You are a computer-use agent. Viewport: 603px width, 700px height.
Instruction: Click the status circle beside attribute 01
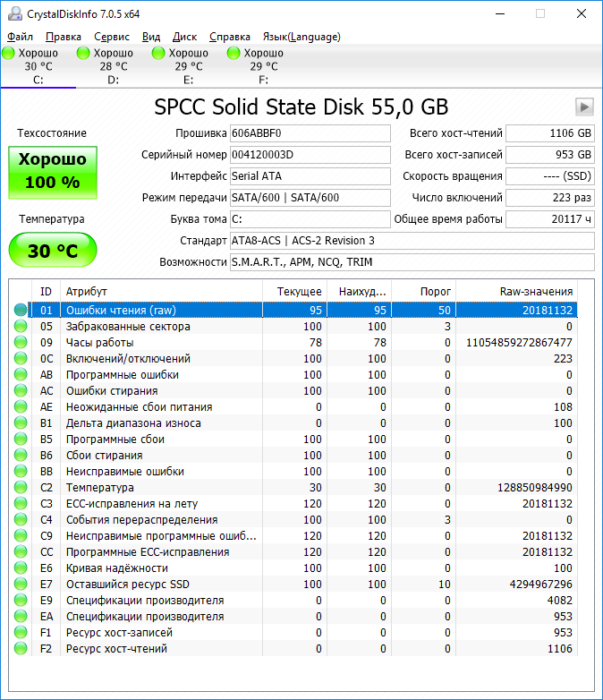(x=21, y=310)
